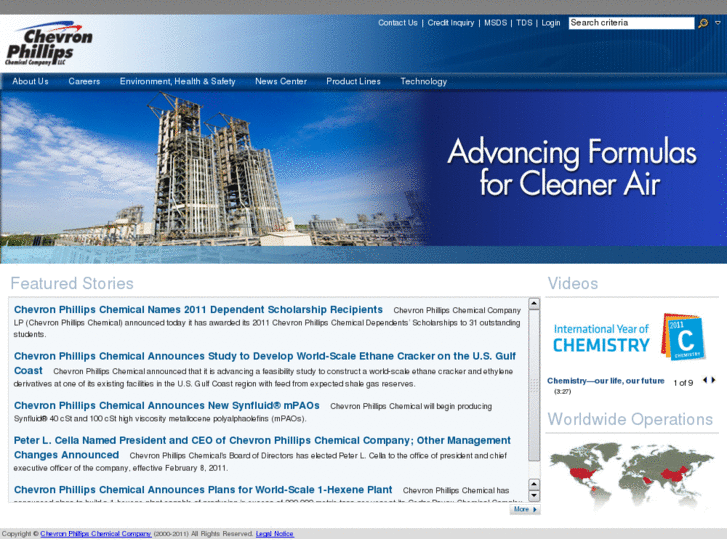Viewport: 727px width, 545px height.
Task: Click the Search criteria input field
Action: 631,23
